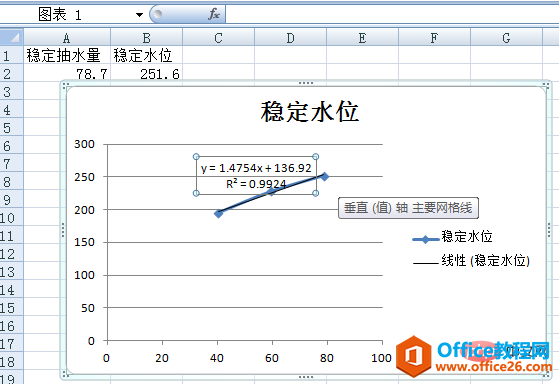The width and height of the screenshot is (559, 384).
Task: Select row 12 header
Action: 11,254
